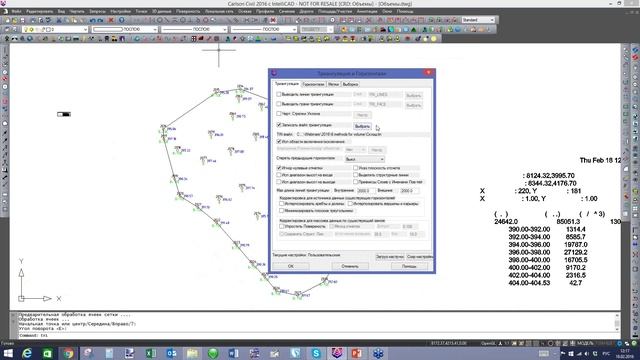Screen dimensions: 640x360
Task: Switch to the Выборка tab
Action: (350, 84)
